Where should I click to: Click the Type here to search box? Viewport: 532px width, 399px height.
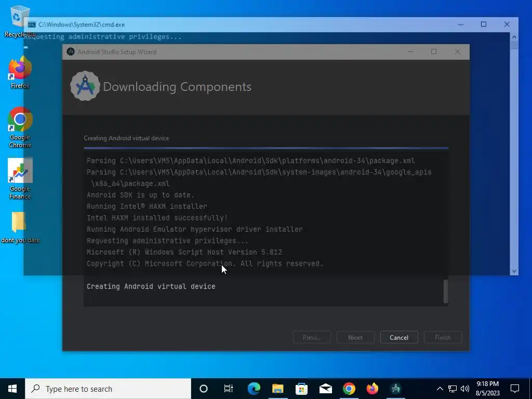pos(108,389)
